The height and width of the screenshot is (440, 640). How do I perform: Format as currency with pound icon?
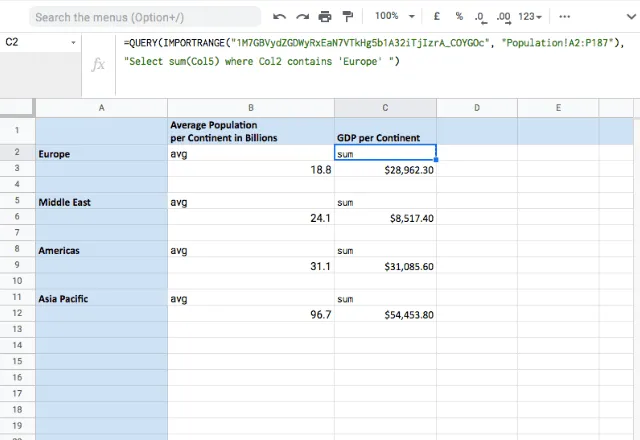(x=437, y=16)
